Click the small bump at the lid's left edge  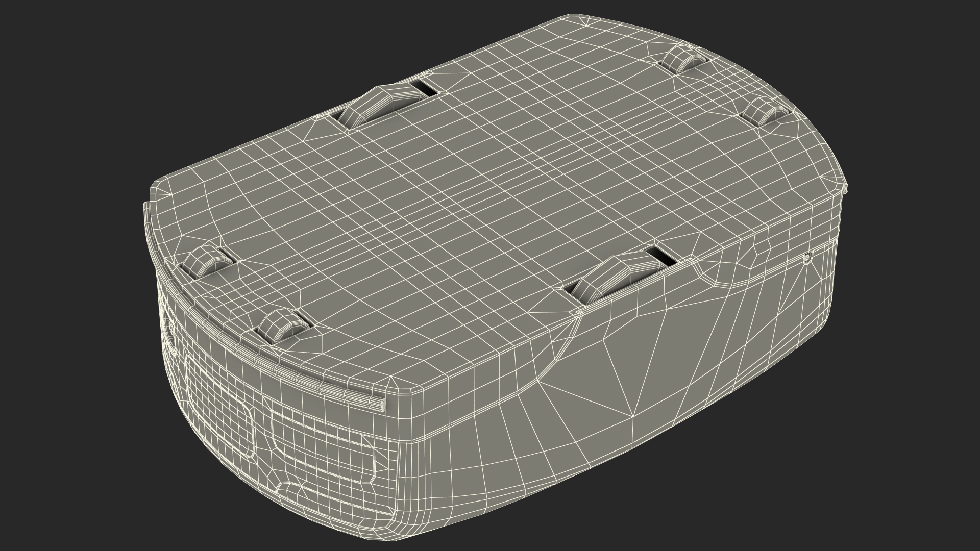203,260
